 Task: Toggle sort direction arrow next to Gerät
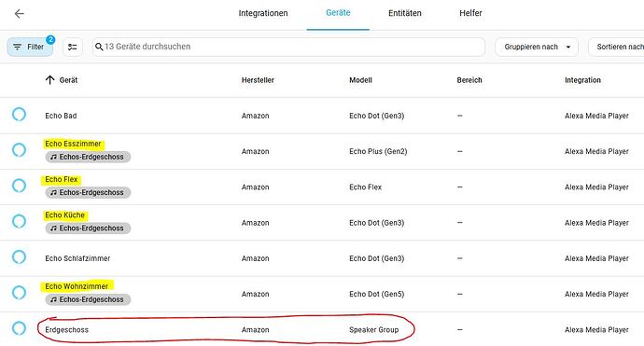[49, 80]
